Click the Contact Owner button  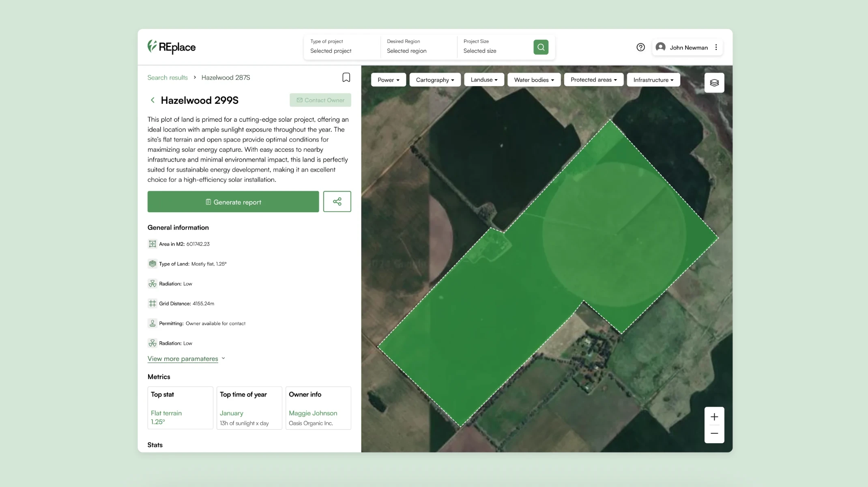(x=320, y=100)
